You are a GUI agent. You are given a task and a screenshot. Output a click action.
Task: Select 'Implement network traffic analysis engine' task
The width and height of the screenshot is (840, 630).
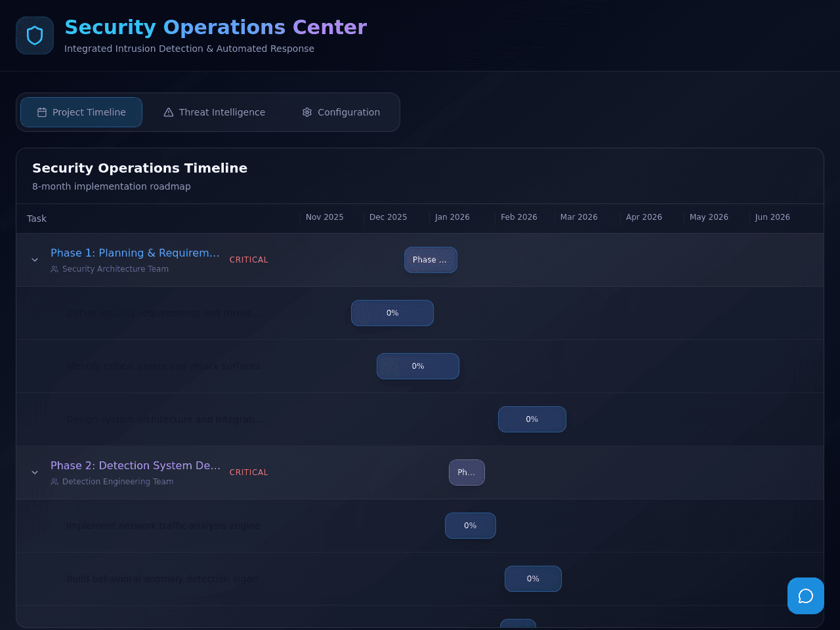pos(163,526)
